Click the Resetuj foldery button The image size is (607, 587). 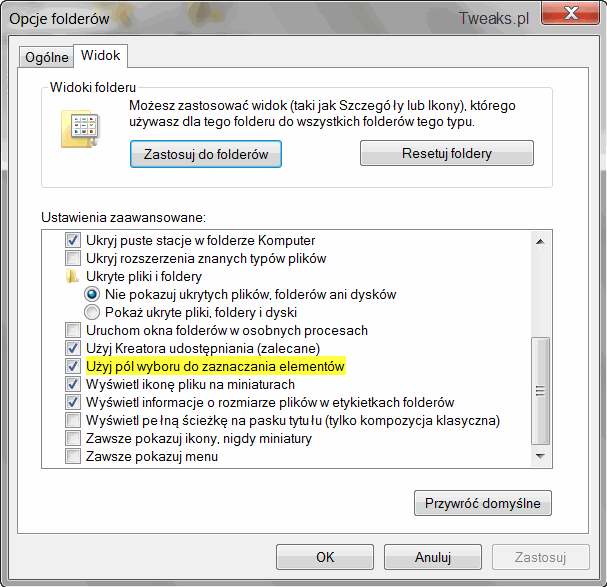pyautogui.click(x=447, y=153)
